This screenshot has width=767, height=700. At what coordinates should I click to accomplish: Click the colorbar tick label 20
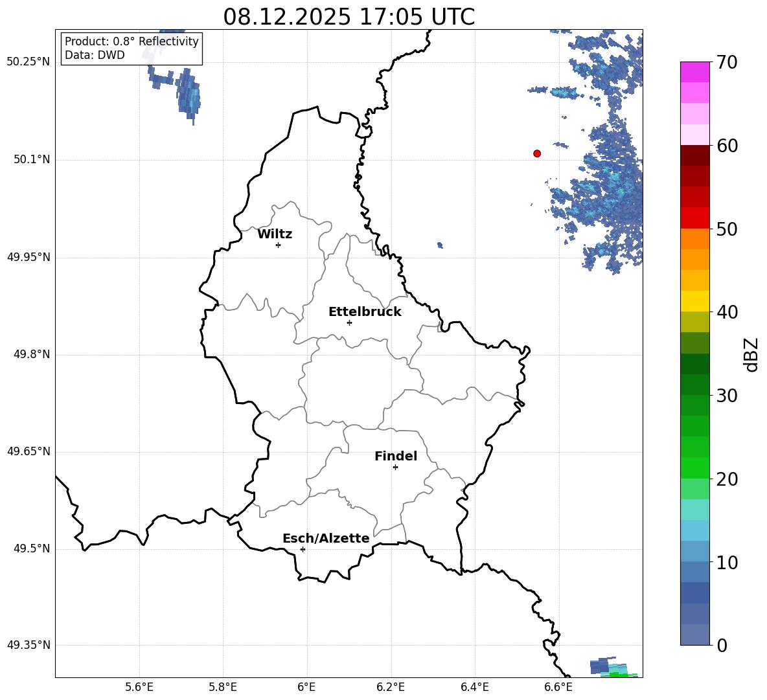[x=727, y=479]
